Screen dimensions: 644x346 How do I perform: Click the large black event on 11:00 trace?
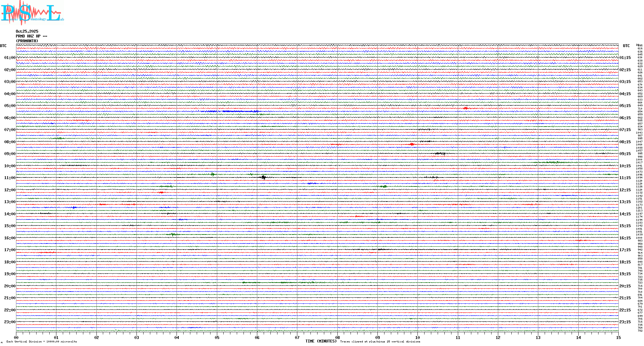[x=263, y=177]
